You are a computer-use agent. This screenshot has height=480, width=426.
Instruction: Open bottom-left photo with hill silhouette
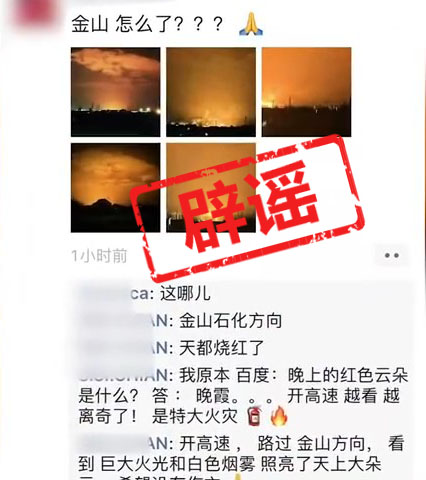click(x=116, y=188)
